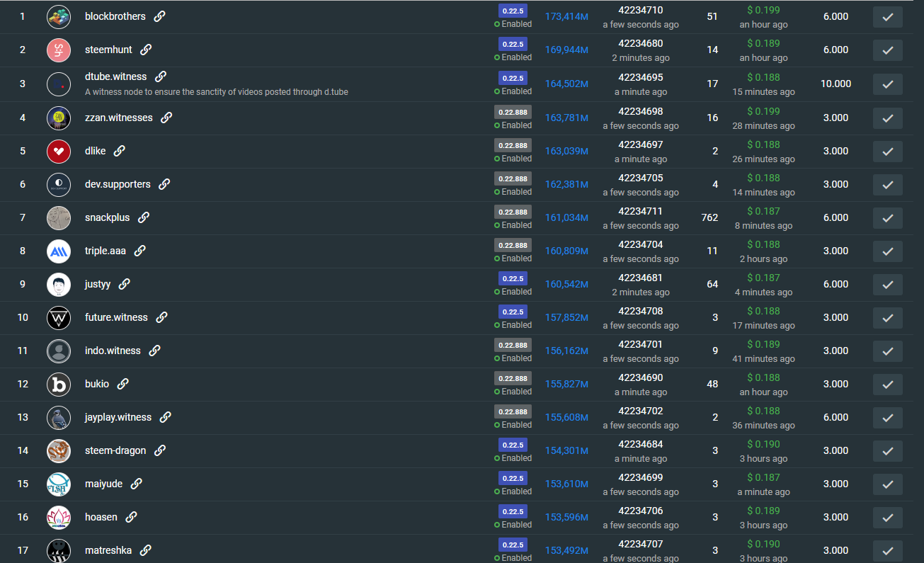924x563 pixels.
Task: Open dev.supporters link icon
Action: [164, 184]
